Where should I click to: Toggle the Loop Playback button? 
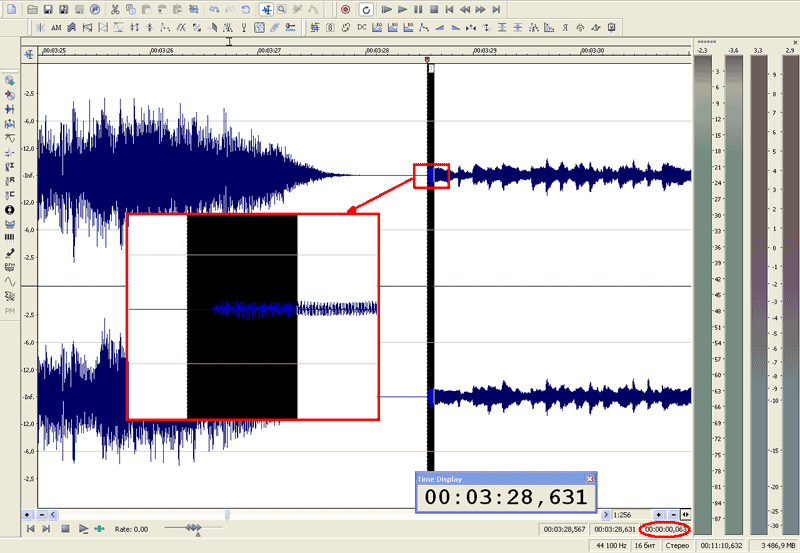click(365, 8)
